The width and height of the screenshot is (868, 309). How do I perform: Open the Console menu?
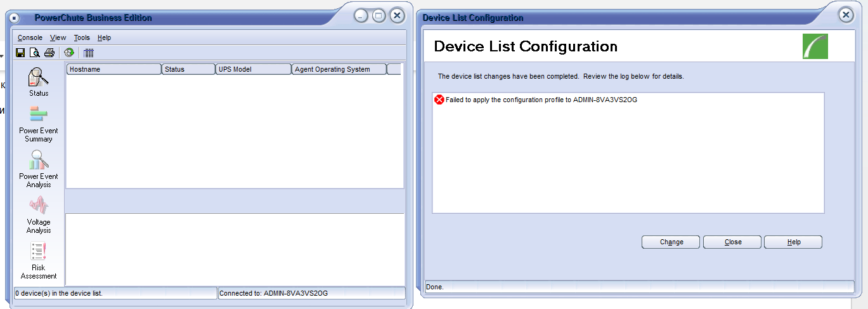pyautogui.click(x=30, y=38)
